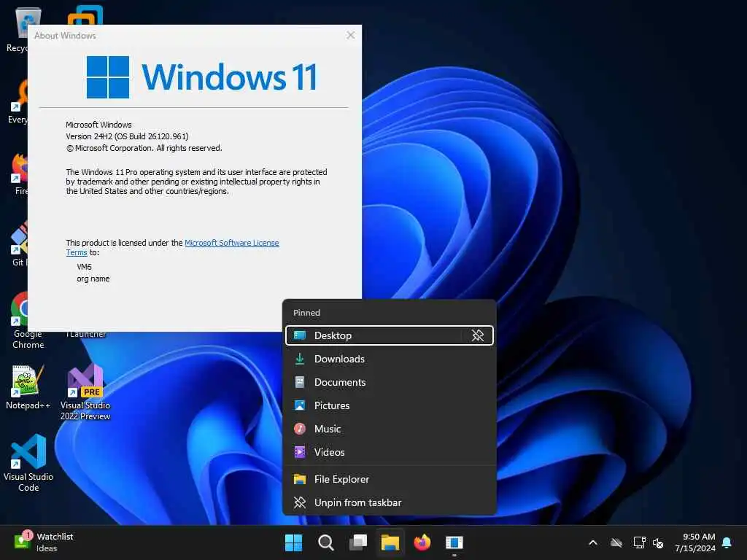Click the muted volume tray icon
The height and width of the screenshot is (560, 747).
coord(658,542)
